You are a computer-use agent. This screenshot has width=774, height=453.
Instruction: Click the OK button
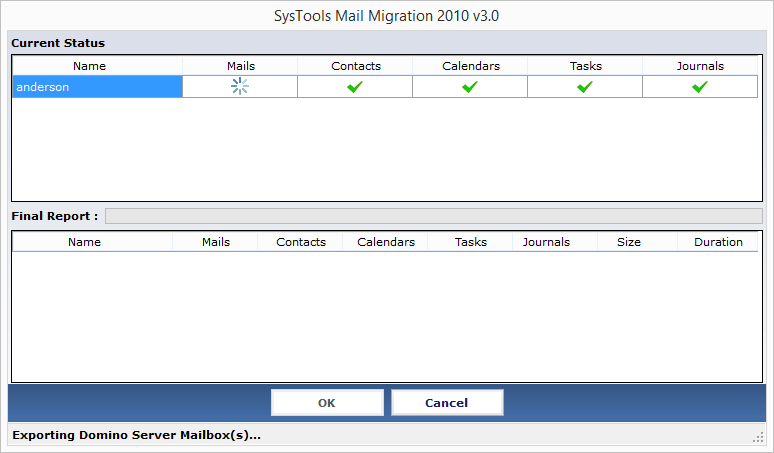pos(327,403)
